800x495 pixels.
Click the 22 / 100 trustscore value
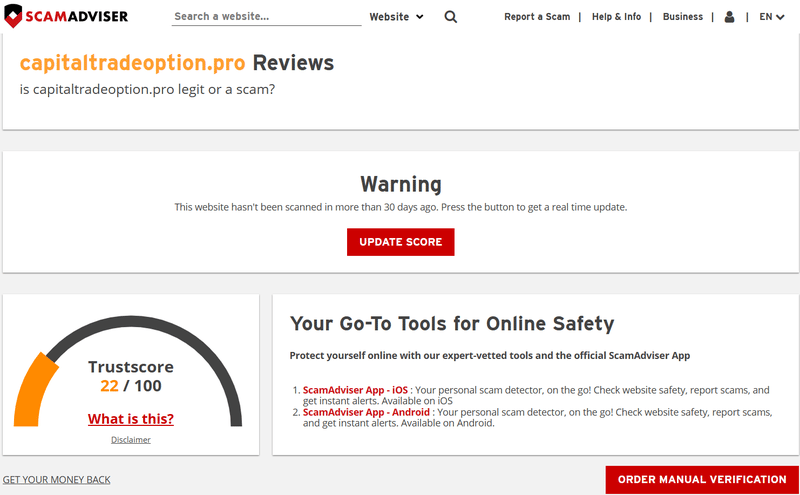[x=131, y=386]
